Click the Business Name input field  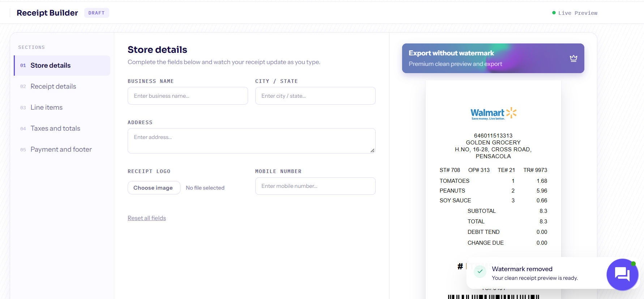(x=188, y=96)
